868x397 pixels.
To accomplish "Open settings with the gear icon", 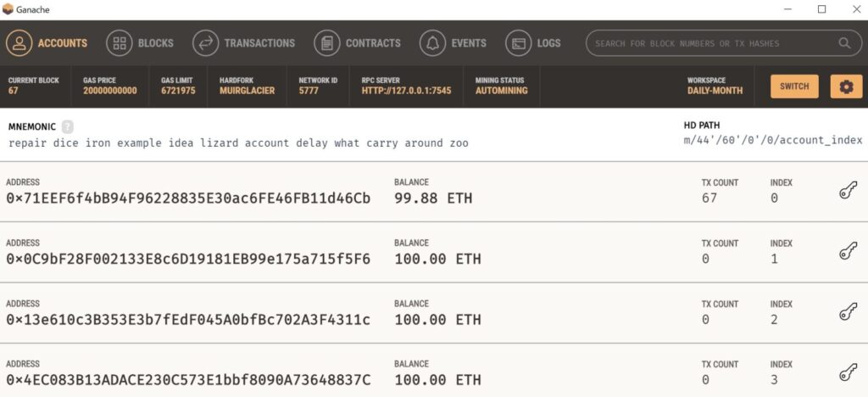I will pyautogui.click(x=847, y=87).
